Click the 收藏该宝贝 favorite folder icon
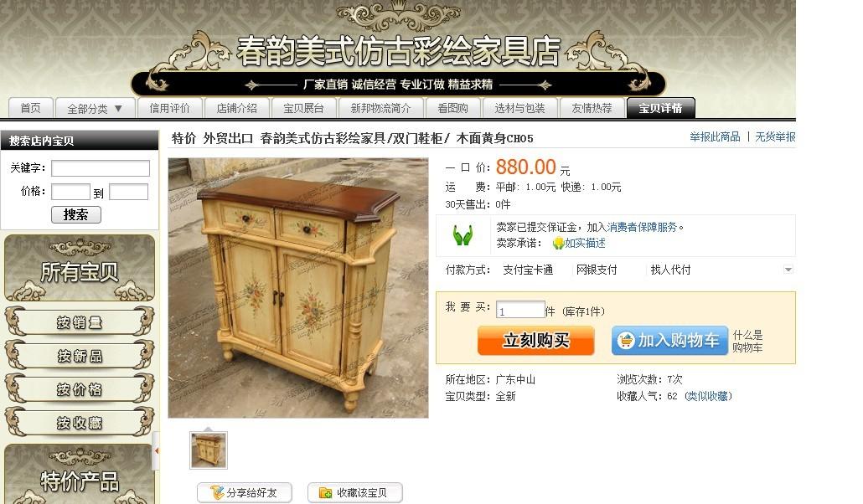863x504 pixels. [325, 492]
